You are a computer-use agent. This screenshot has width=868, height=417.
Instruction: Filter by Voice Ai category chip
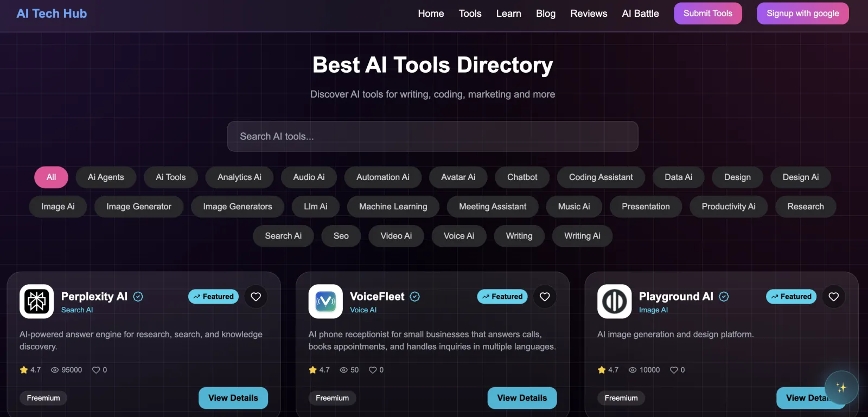pyautogui.click(x=459, y=236)
